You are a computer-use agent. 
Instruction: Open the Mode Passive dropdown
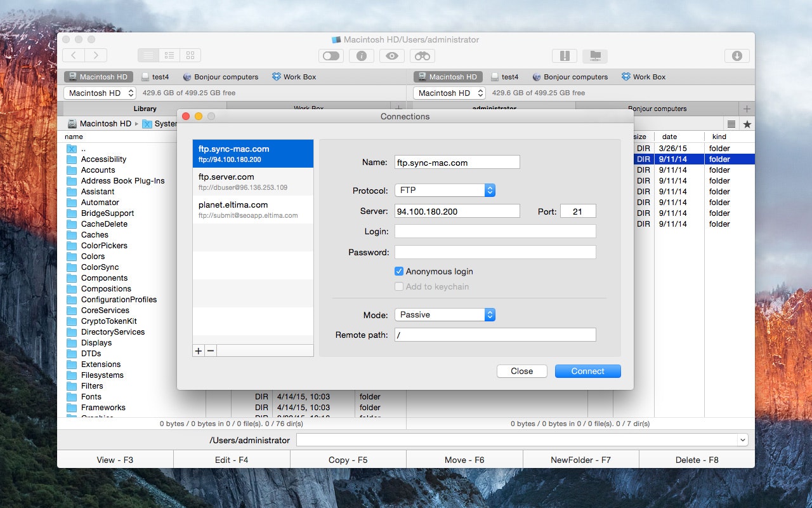coord(445,314)
